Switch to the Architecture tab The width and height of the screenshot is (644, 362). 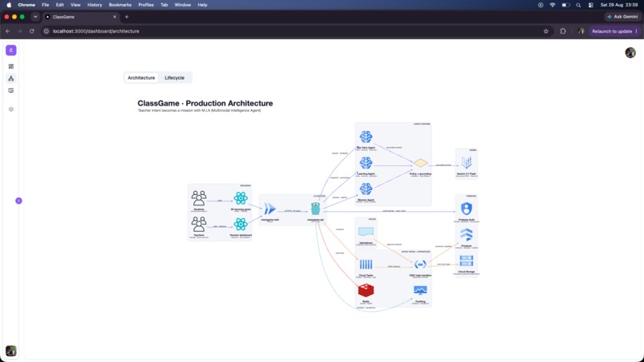point(141,78)
